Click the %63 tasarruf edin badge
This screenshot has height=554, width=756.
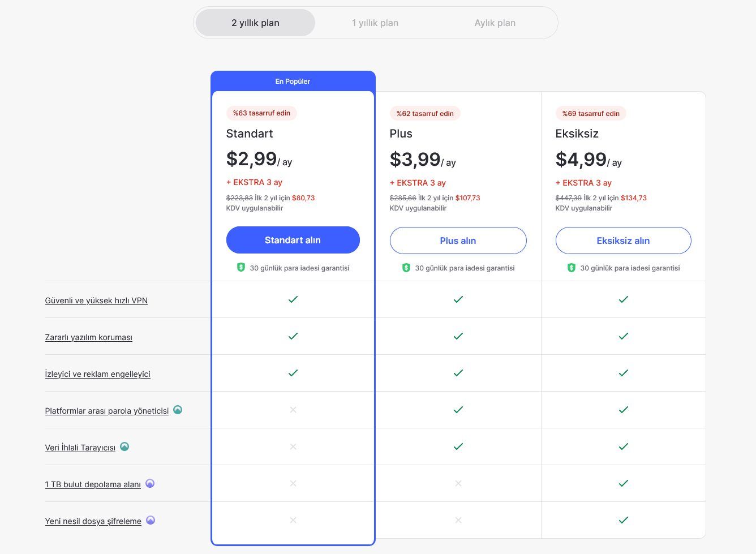click(261, 113)
